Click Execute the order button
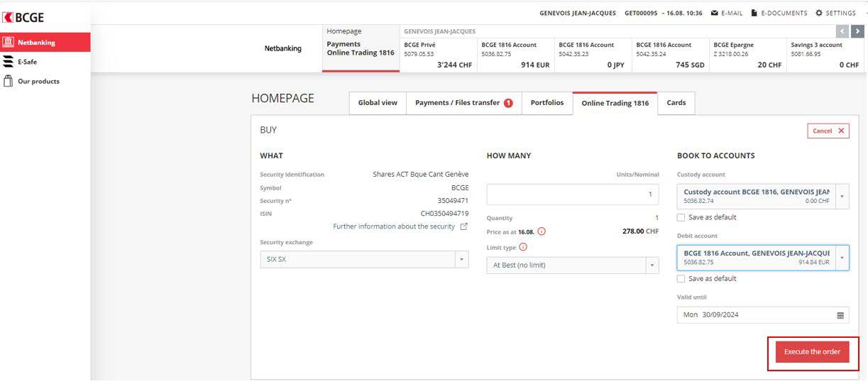 click(812, 352)
